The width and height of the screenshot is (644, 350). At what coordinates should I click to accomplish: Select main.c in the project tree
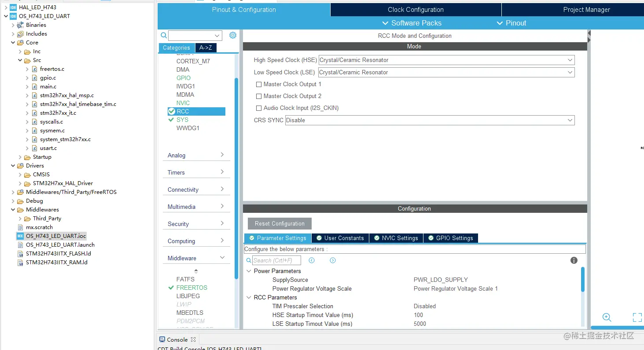point(48,87)
